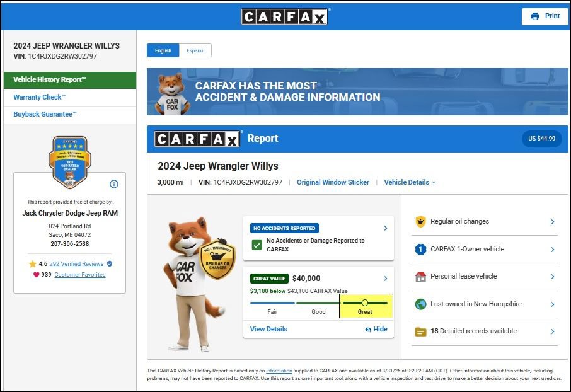Expand the Great Value price chevron
571x392 pixels.
tap(386, 279)
